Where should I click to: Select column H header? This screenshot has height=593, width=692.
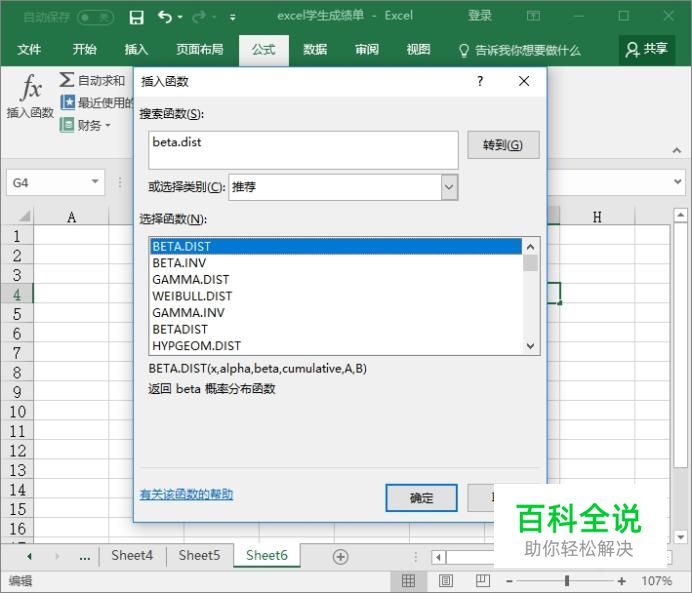point(597,217)
